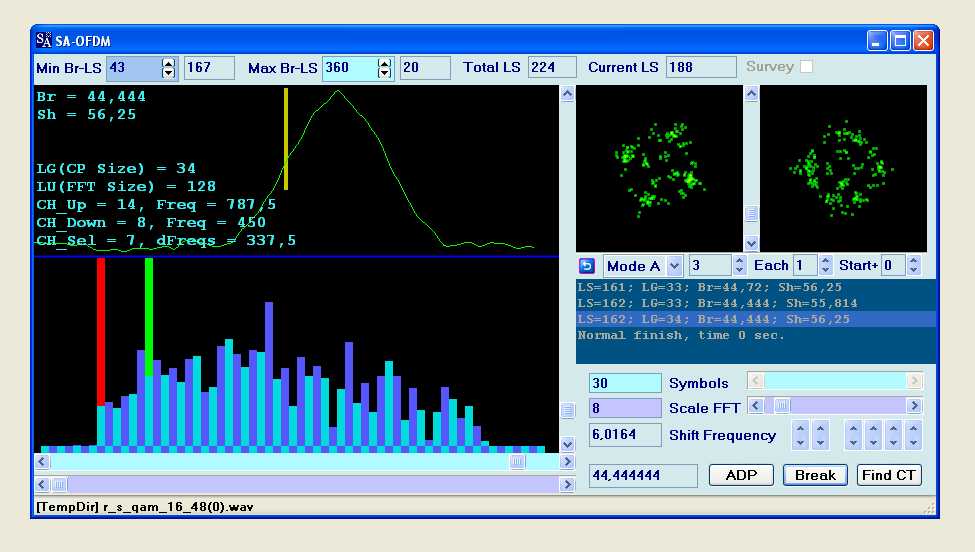Click the first Shift Frequency down arrow
The image size is (975, 552).
[801, 443]
